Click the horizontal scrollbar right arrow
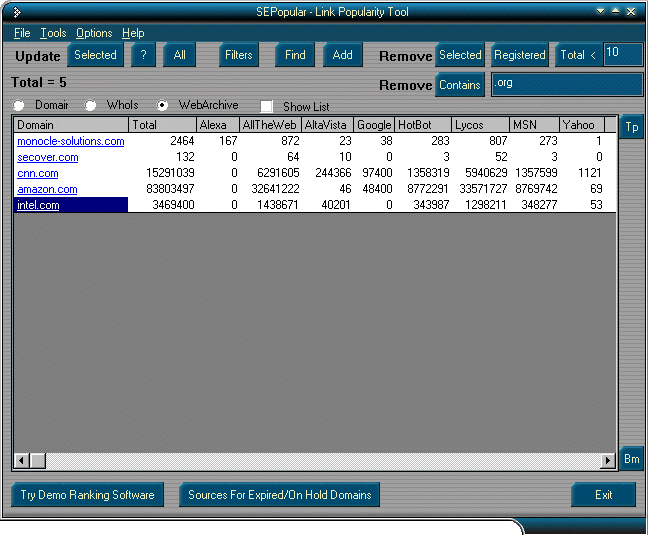 click(608, 460)
